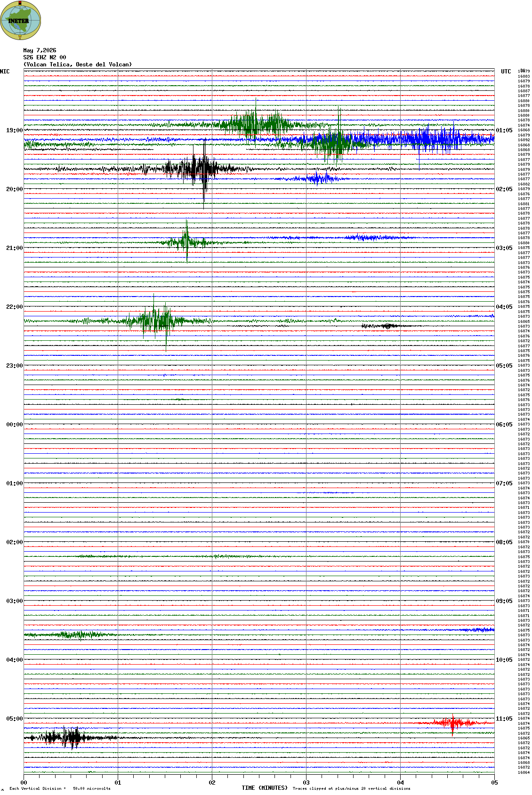
Task: Select the 22:00 NIC time label
Action: point(14,307)
